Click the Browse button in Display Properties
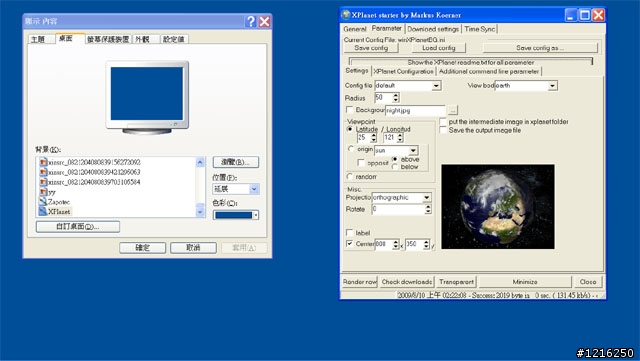Viewport: 640px width, 361px height. pyautogui.click(x=236, y=162)
